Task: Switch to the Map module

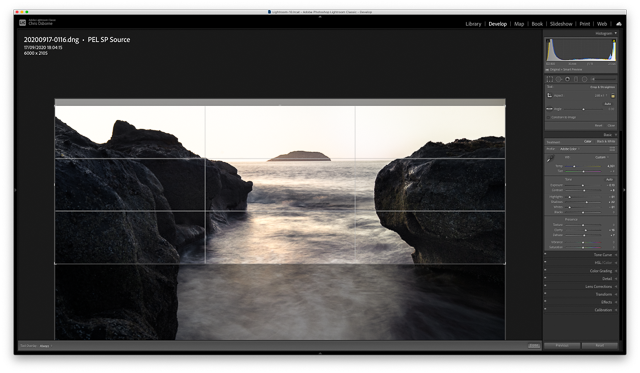Action: 519,24
